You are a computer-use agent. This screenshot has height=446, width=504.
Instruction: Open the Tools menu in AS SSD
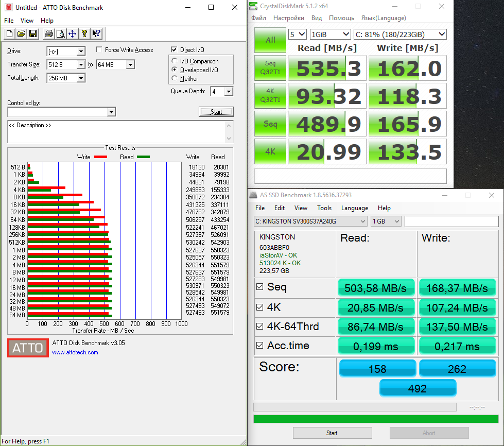click(324, 208)
